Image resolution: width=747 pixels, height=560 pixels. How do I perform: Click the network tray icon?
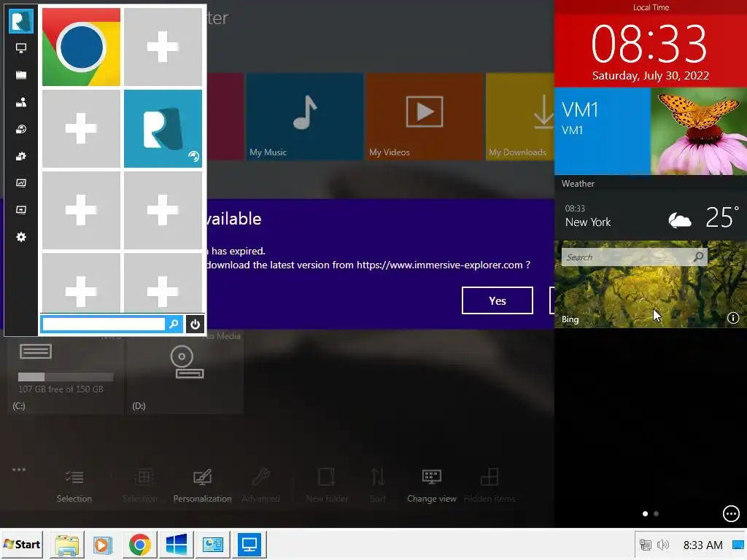click(645, 545)
